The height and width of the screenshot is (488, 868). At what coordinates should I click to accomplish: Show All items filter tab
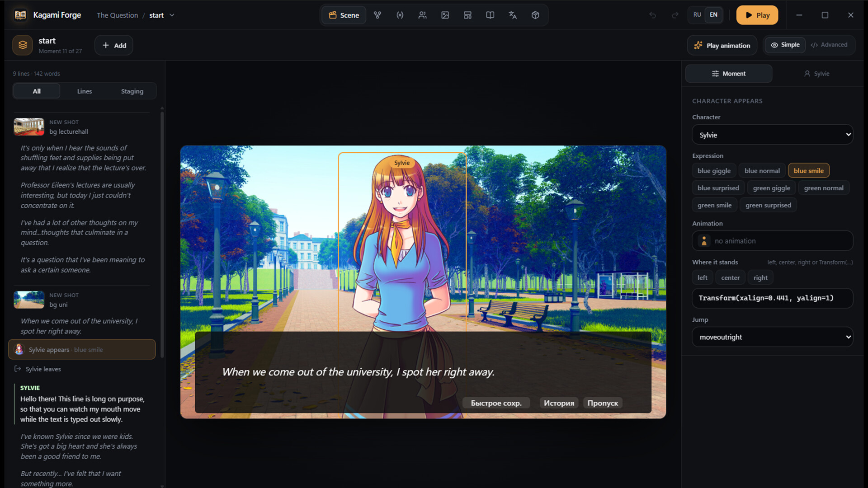click(x=37, y=91)
